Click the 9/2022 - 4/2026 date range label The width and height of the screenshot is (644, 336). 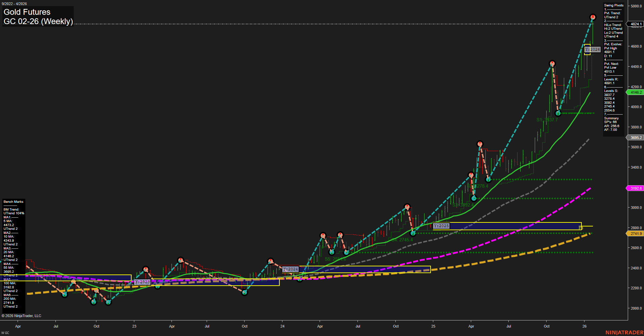(x=14, y=3)
